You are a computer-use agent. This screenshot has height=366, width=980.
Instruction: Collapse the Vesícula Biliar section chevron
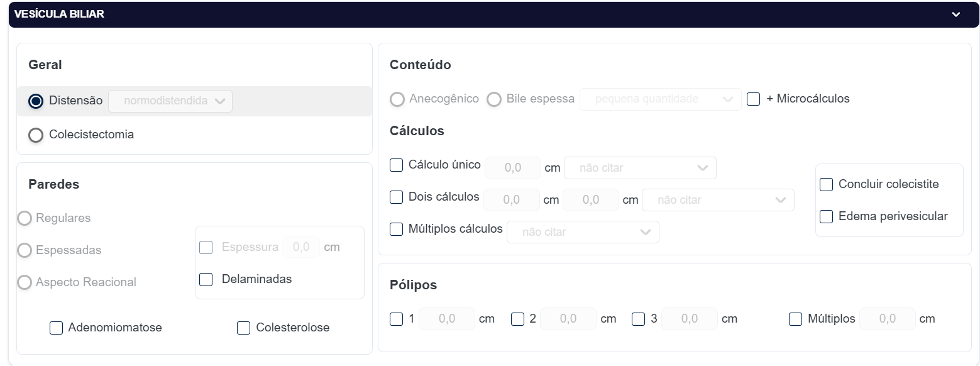(956, 14)
